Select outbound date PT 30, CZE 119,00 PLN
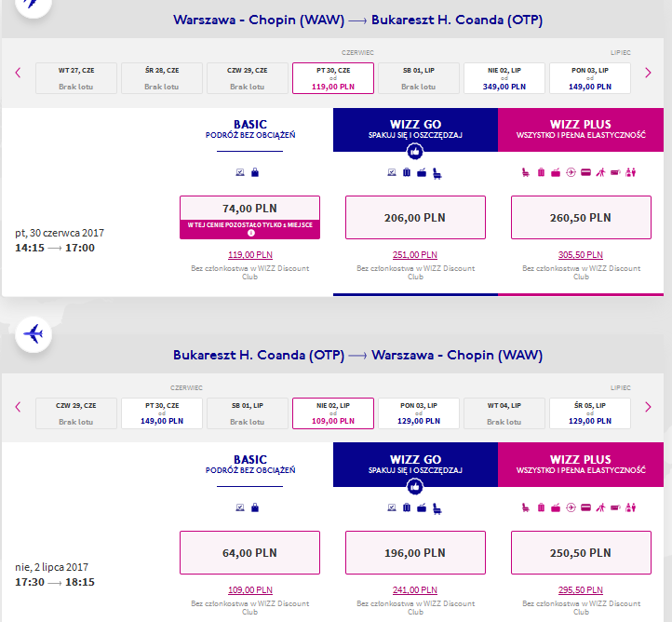The width and height of the screenshot is (672, 622). (x=333, y=78)
